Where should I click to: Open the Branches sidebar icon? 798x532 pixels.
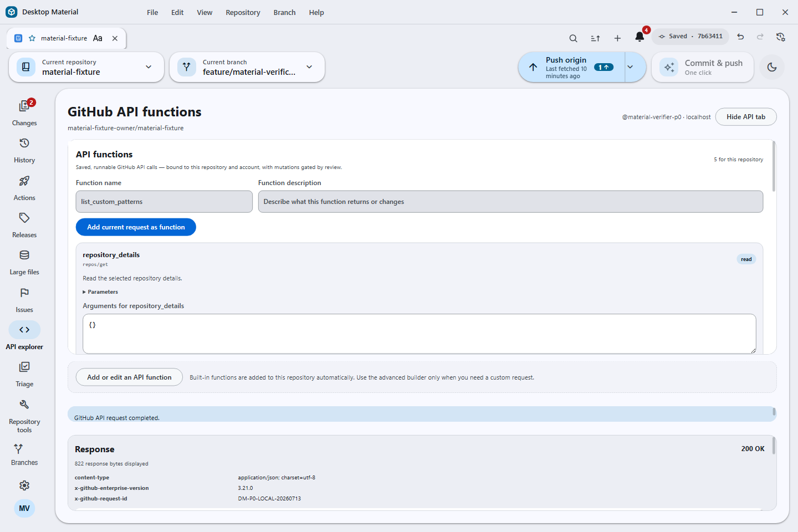18,448
